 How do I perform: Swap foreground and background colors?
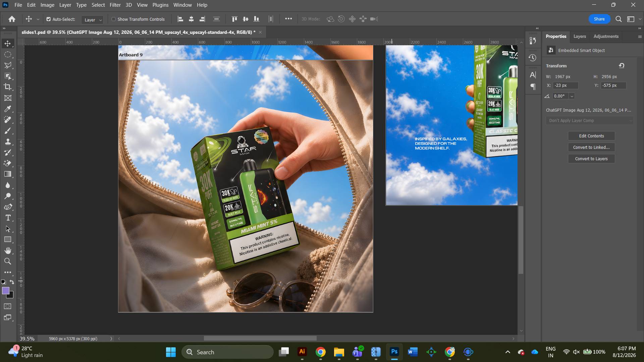12,282
